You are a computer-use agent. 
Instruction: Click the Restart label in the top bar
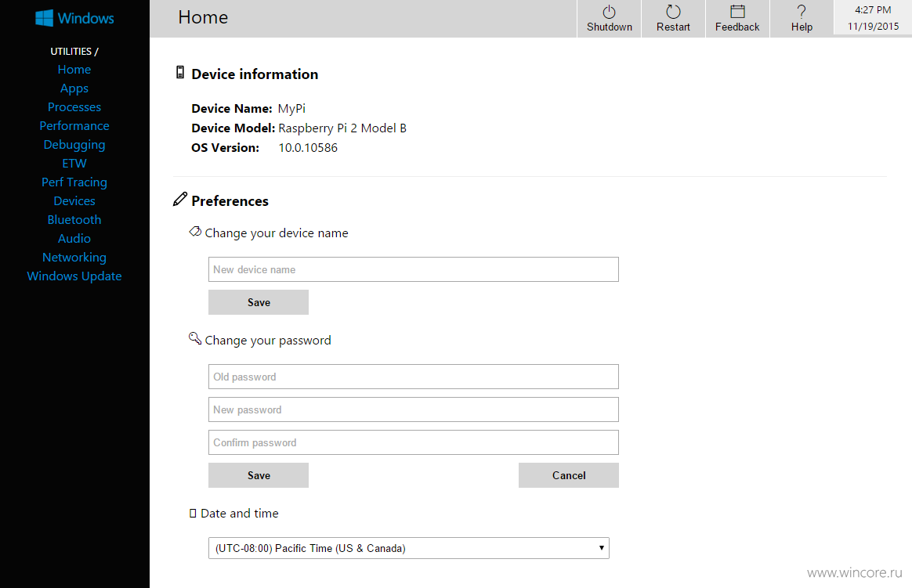point(674,27)
